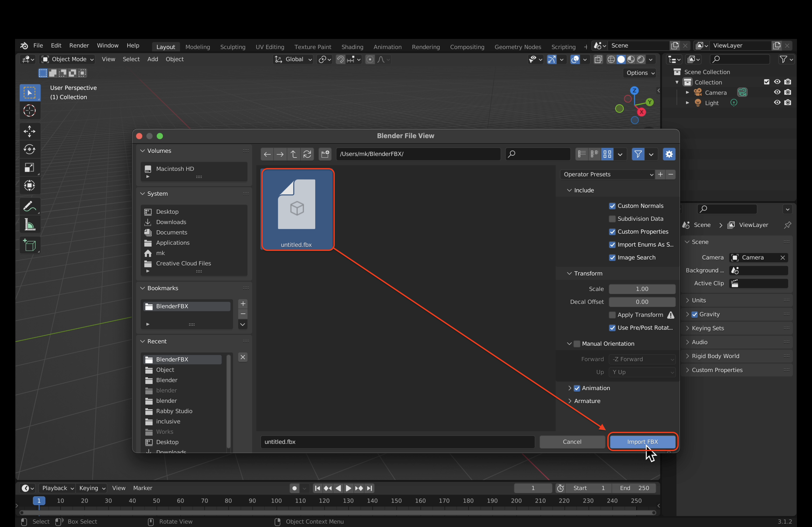Toggle Custom Properties import checkbox

point(612,232)
